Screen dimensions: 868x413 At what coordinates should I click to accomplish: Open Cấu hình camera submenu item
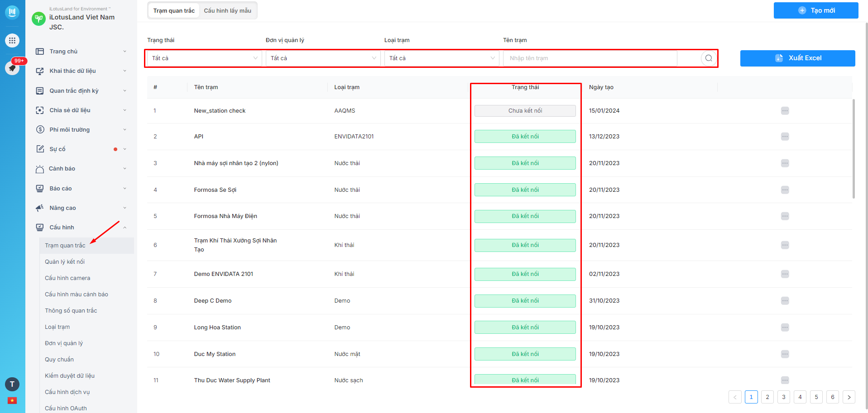click(67, 278)
